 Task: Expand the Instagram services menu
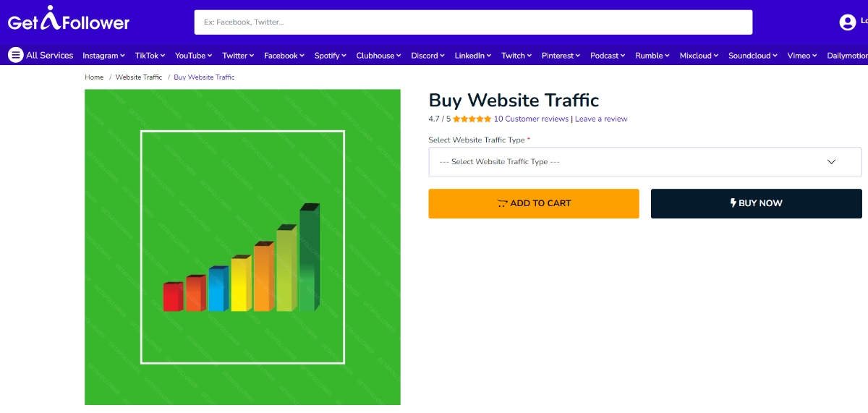click(103, 56)
